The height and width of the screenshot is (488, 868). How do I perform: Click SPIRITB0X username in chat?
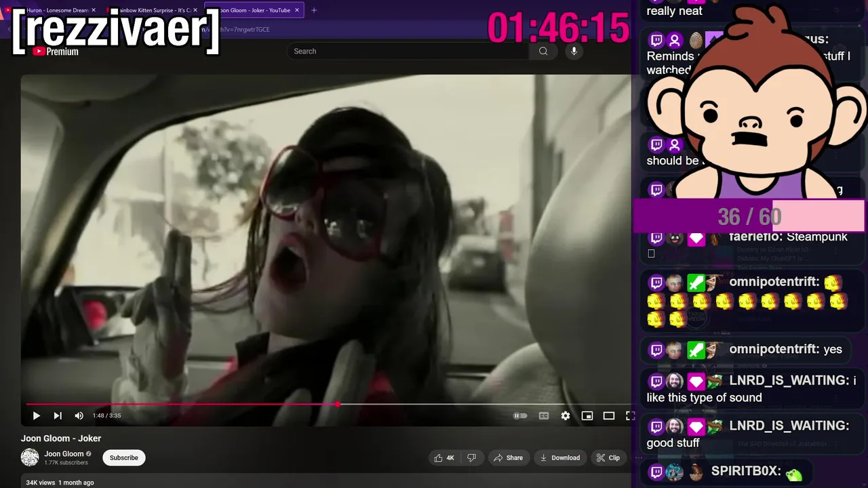point(746,471)
